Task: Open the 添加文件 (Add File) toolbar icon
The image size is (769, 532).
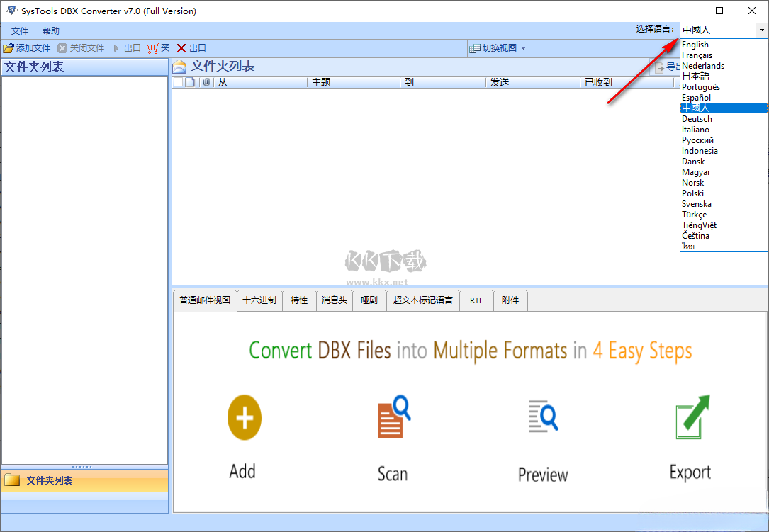Action: point(26,47)
